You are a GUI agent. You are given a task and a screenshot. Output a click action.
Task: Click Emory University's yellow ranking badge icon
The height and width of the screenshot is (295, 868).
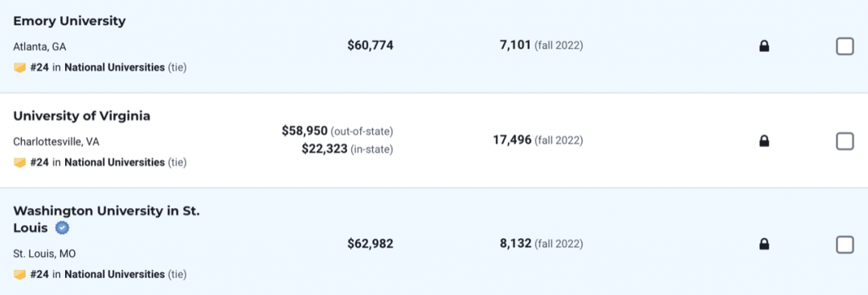pos(20,68)
